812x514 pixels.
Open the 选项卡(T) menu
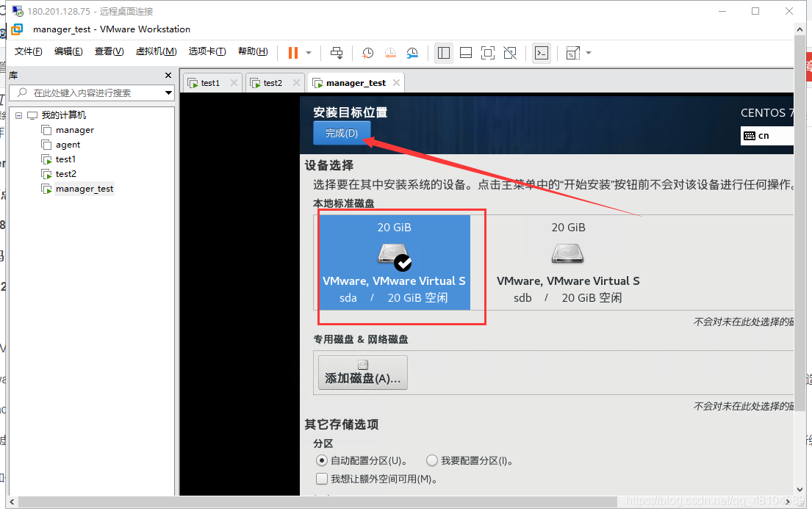click(207, 51)
